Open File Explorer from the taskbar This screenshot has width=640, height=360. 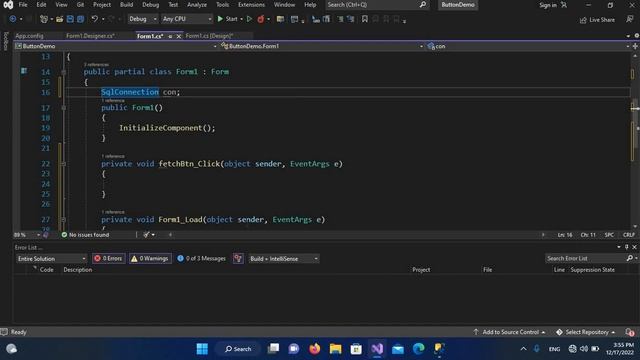336,349
